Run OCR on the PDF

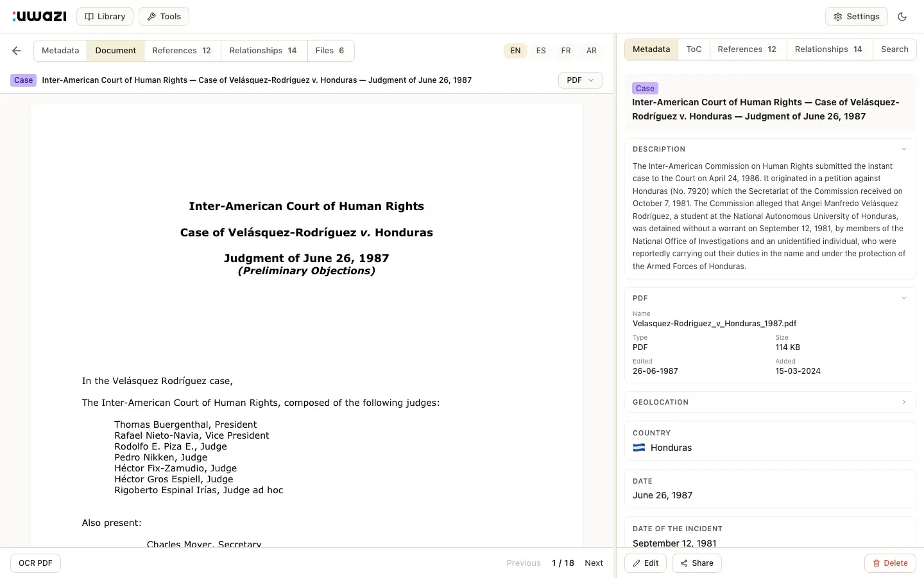pos(35,563)
